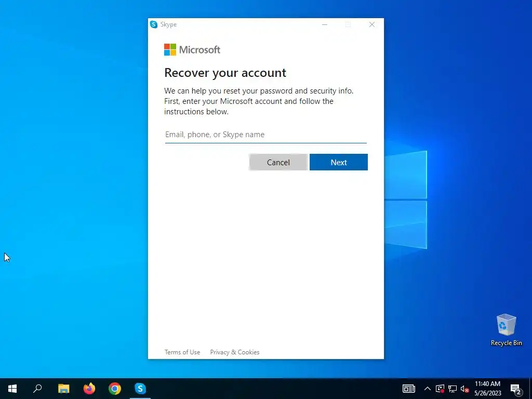Click the Next button
Screen dimensions: 532x399
(339, 162)
